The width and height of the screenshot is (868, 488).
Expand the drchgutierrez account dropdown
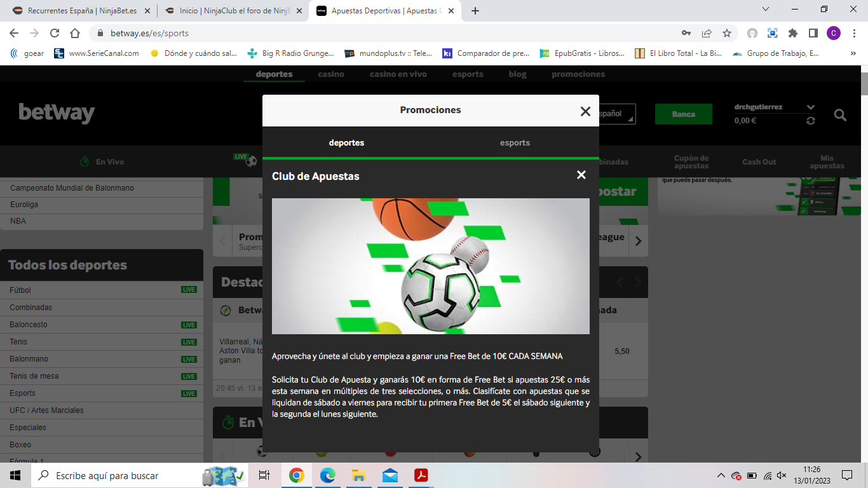point(810,107)
